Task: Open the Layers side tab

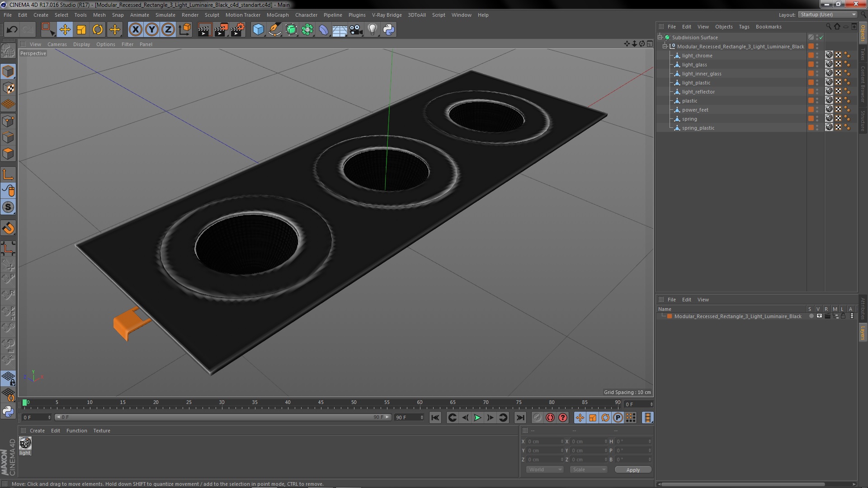Action: [863, 333]
